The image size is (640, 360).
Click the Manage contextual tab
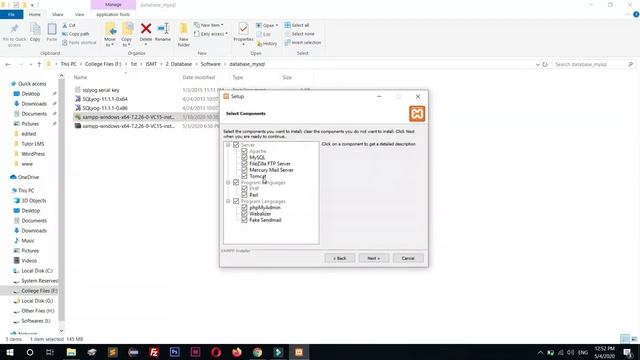click(113, 5)
